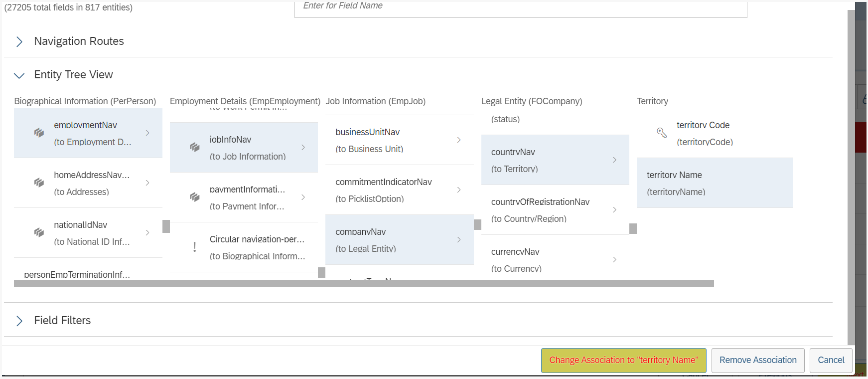Open companyNav arrow to Legal Entity
868x379 pixels.
coord(459,239)
